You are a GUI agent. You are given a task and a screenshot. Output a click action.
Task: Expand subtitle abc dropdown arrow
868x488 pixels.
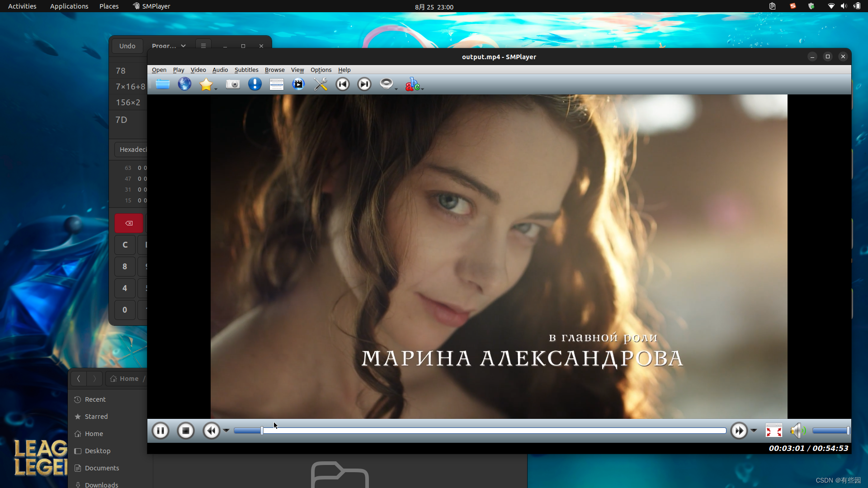pyautogui.click(x=423, y=88)
